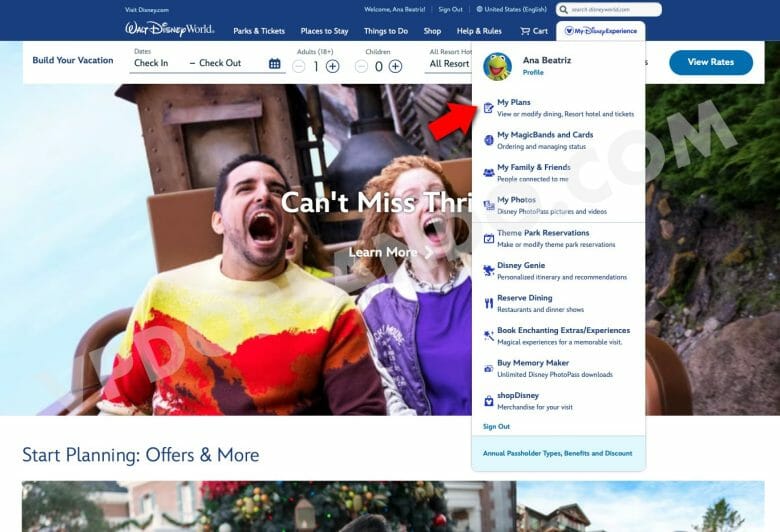
Task: Click the shopDisney bag icon
Action: tap(488, 401)
